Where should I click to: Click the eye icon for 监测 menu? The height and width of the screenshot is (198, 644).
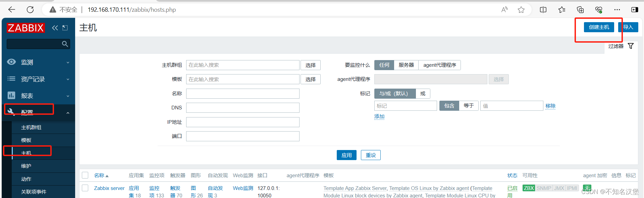[11, 62]
